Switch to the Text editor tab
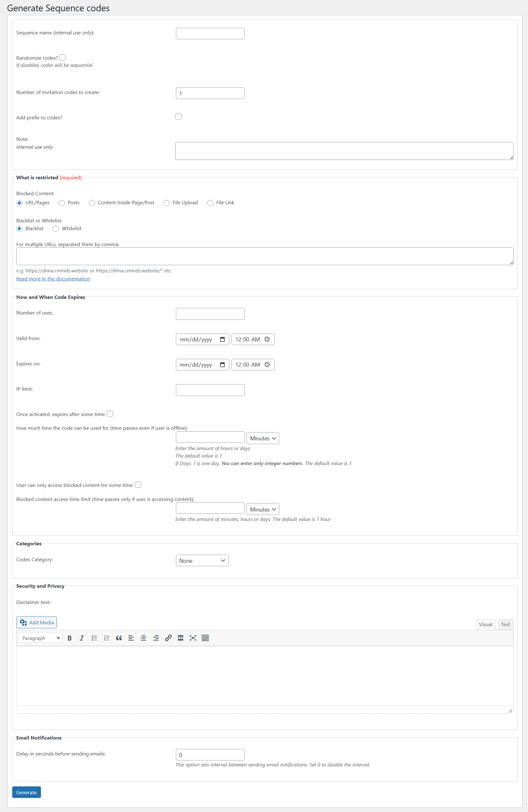Screen dimensions: 528x812 pos(505,624)
